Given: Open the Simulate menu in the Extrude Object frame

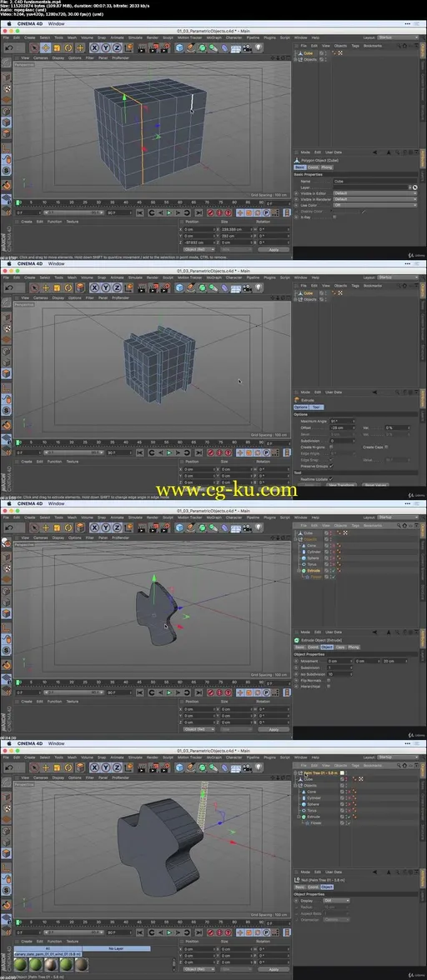Looking at the screenshot, I should pos(134,517).
